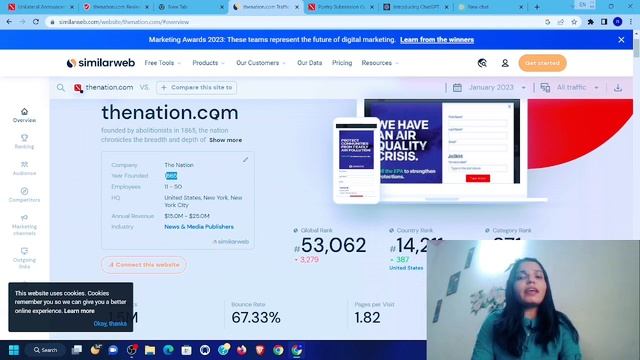This screenshot has width=640, height=360.
Task: Open News & Media Publishers industry link
Action: [x=199, y=227]
